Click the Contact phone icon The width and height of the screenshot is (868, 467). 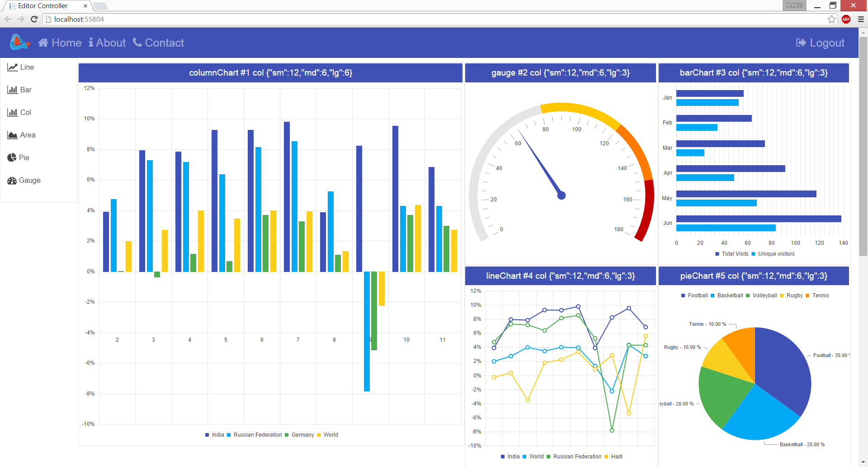[137, 43]
